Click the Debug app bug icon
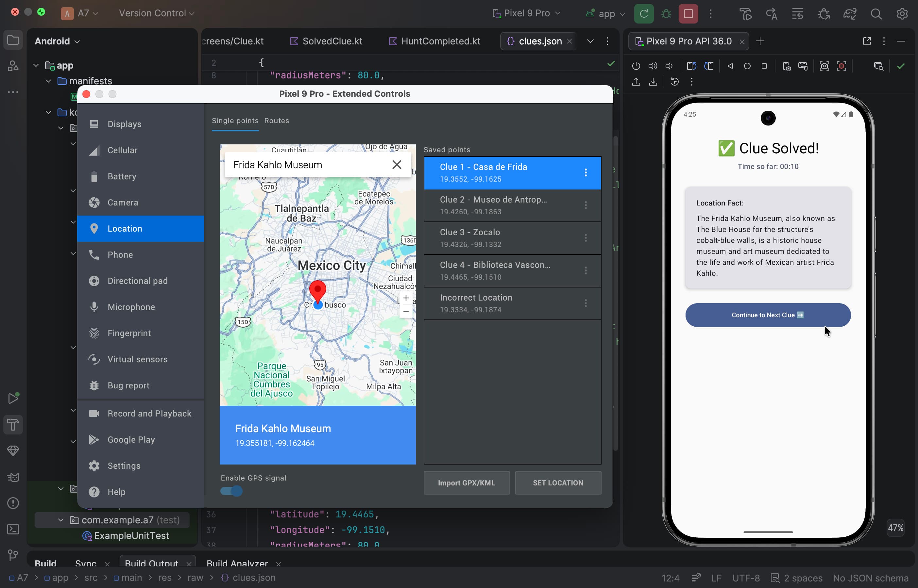The height and width of the screenshot is (588, 918). click(x=666, y=14)
